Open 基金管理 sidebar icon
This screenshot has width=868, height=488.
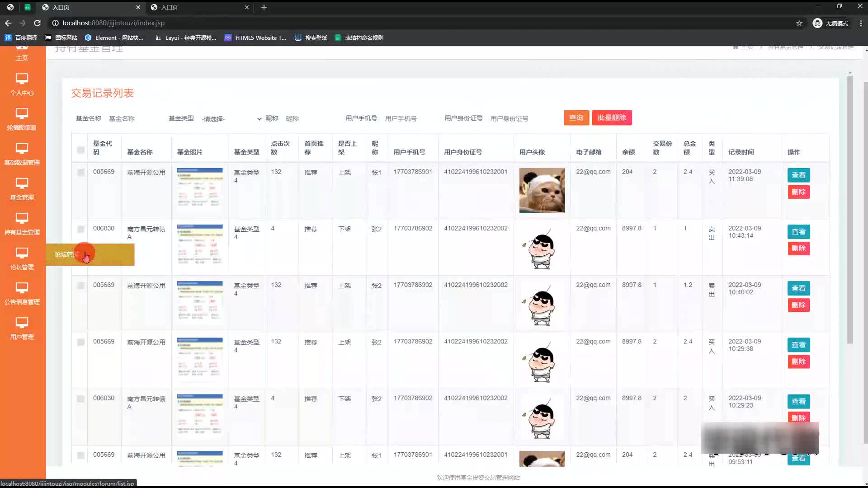coord(22,183)
